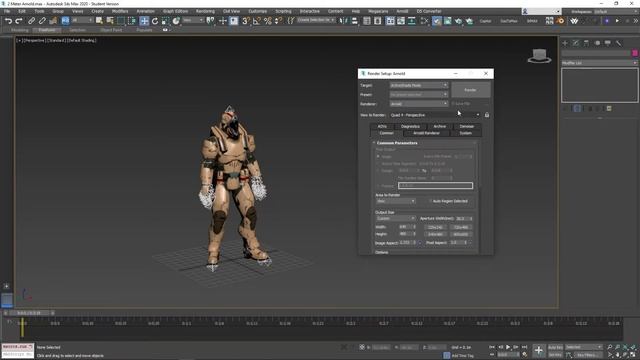Image resolution: width=640 pixels, height=360 pixels.
Task: Click the 720x486 output size preset
Action: (x=461, y=227)
